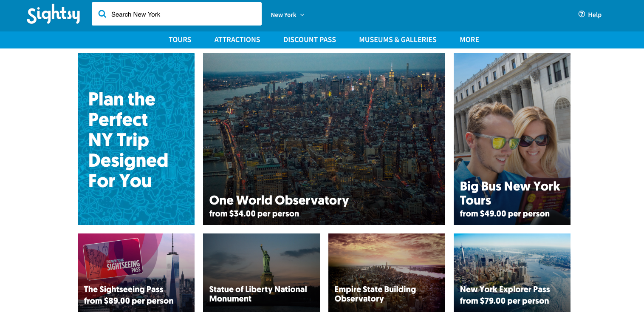Expand the More menu
This screenshot has height=330, width=644.
pyautogui.click(x=469, y=40)
